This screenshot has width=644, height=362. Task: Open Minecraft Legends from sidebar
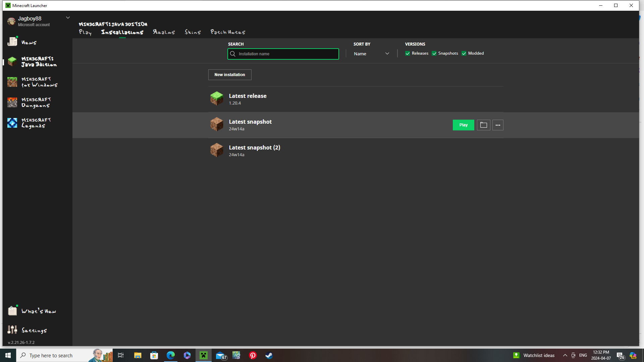[x=33, y=123]
